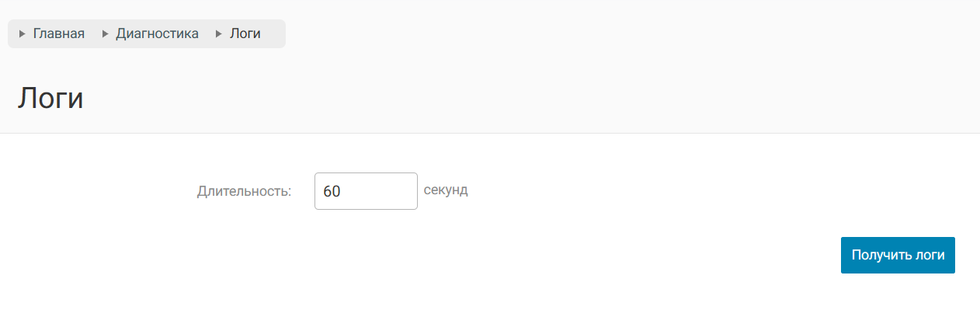Click the large Логи page heading
Screen dimensions: 980x324
50,99
